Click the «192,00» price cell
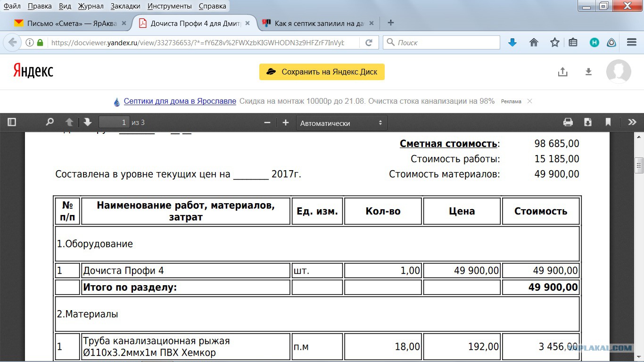Screen dimensions: 644x362 pyautogui.click(x=462, y=347)
